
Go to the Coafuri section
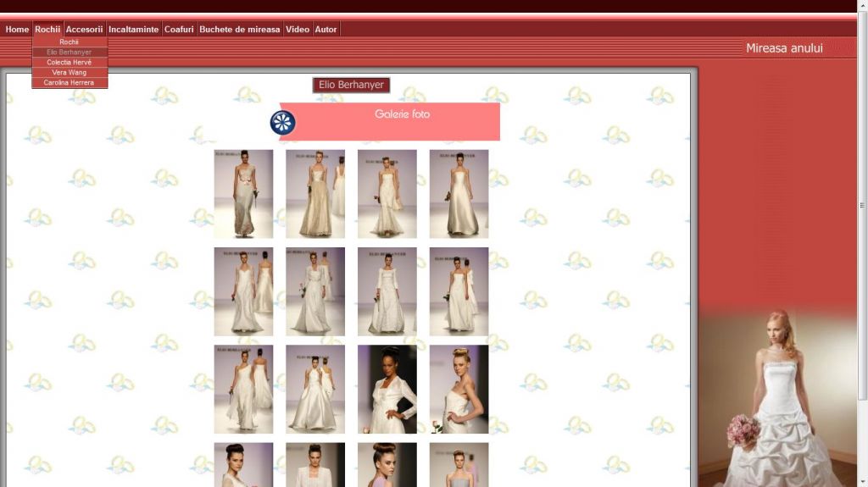coord(179,30)
